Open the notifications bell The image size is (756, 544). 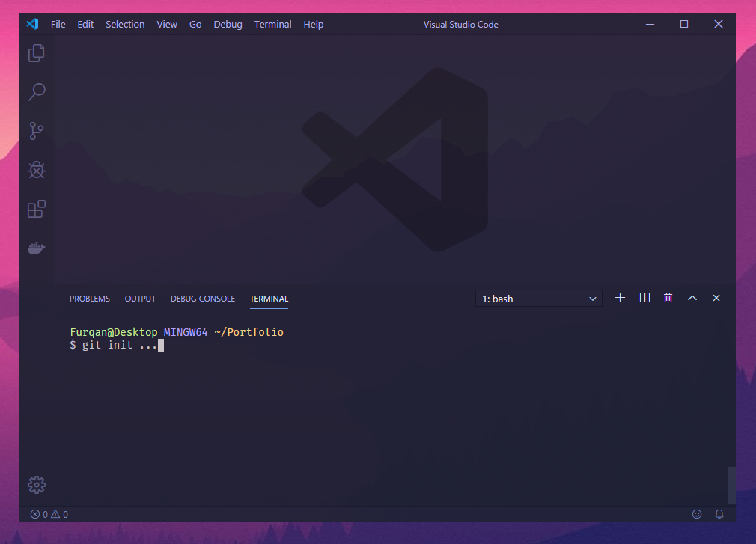719,514
